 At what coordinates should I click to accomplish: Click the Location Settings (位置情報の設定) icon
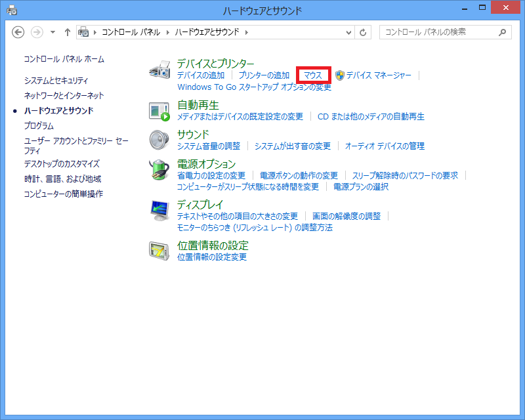[x=159, y=251]
